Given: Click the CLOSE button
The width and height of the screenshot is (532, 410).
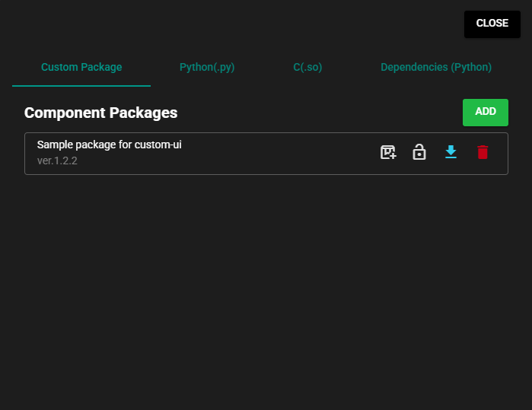Looking at the screenshot, I should point(492,24).
